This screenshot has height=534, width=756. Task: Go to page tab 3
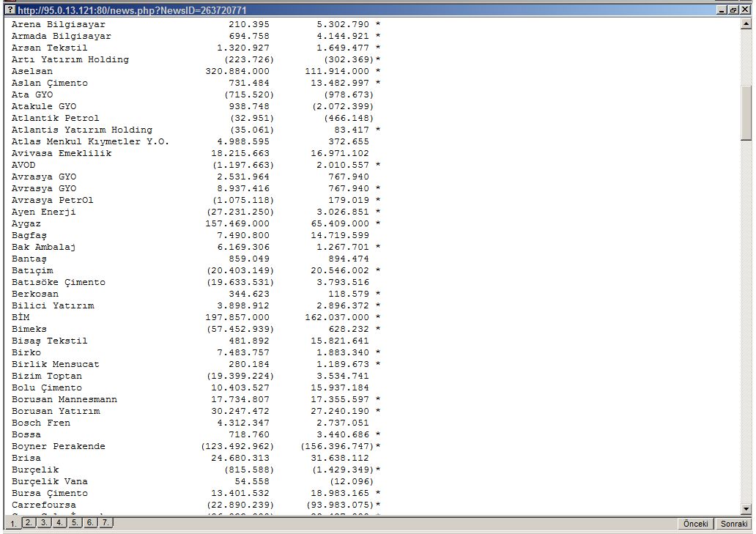(44, 522)
